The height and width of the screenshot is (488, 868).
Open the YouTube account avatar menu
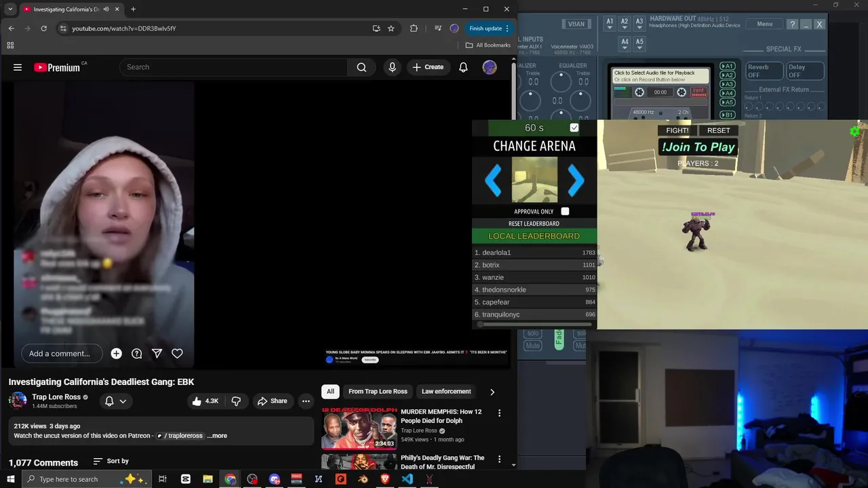coord(490,67)
